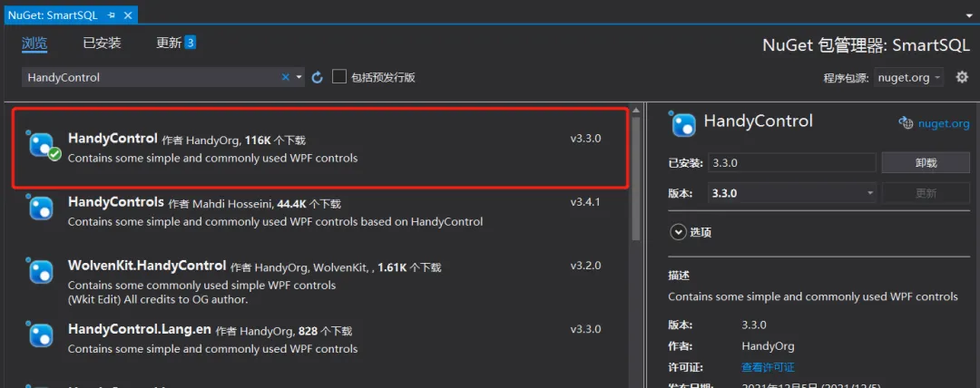Click the updates count badge 3

point(190,43)
